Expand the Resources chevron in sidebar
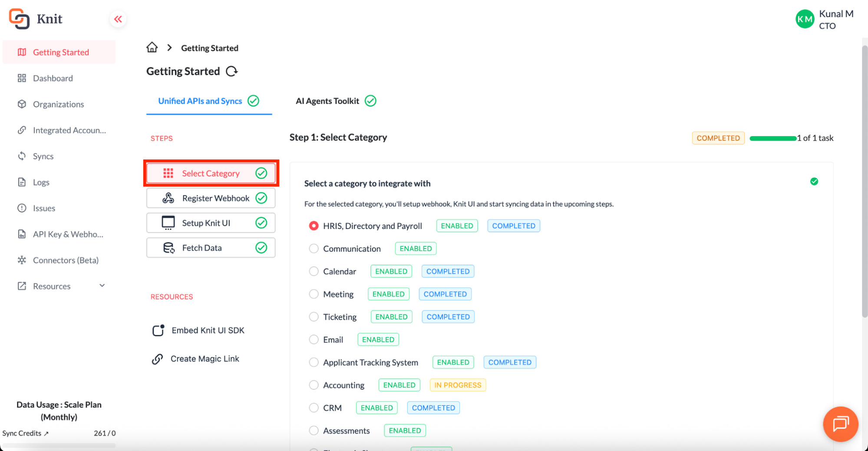Screen dimensions: 868x451 [x=102, y=285]
